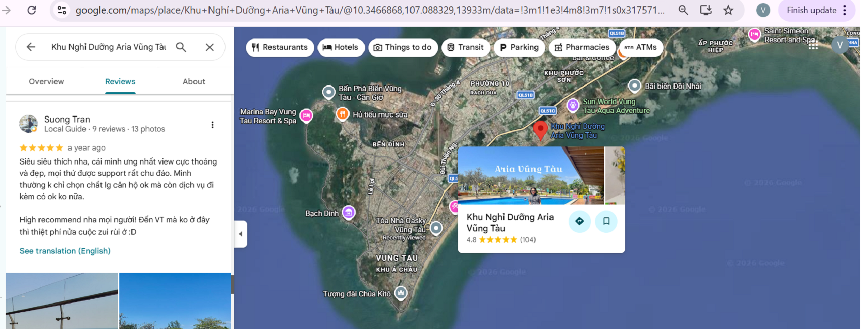
Task: Click the PHƯỜNG 10 ward label on map
Action: tap(490, 84)
